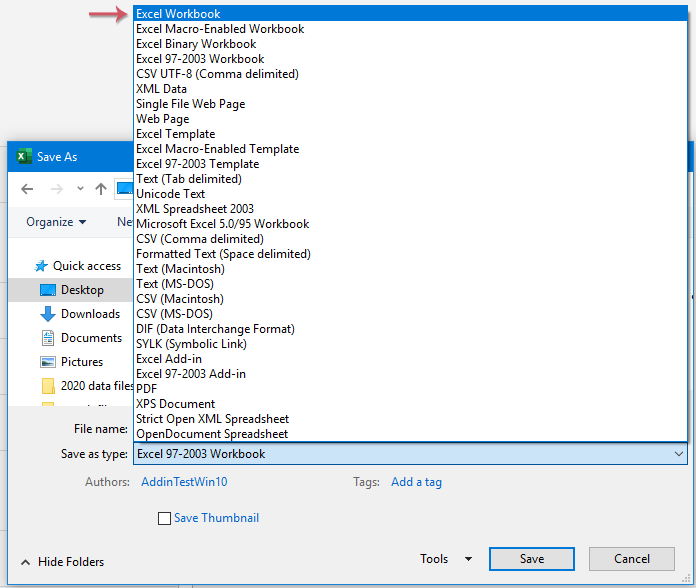Enable the Save Thumbnail checkbox

(164, 518)
